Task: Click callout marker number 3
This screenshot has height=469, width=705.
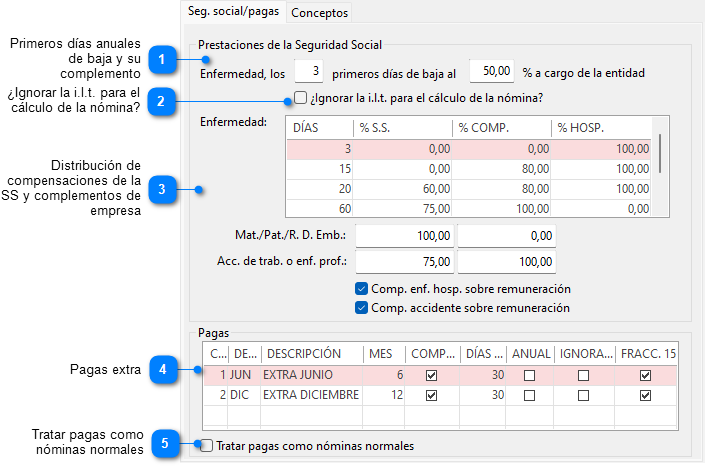Action: [162, 188]
